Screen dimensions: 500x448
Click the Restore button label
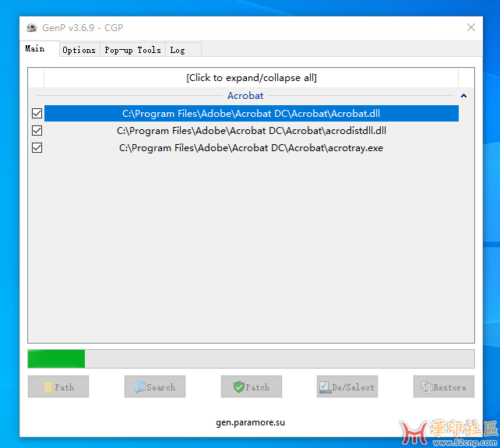click(x=449, y=387)
